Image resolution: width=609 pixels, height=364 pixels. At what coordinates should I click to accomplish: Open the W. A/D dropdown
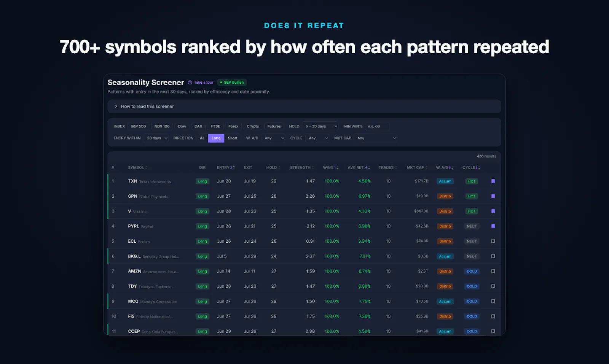click(x=274, y=138)
